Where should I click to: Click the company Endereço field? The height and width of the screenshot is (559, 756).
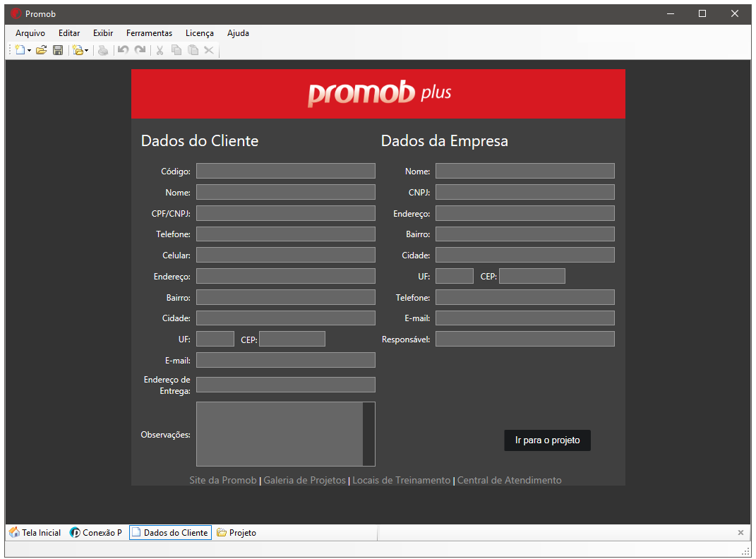point(525,213)
